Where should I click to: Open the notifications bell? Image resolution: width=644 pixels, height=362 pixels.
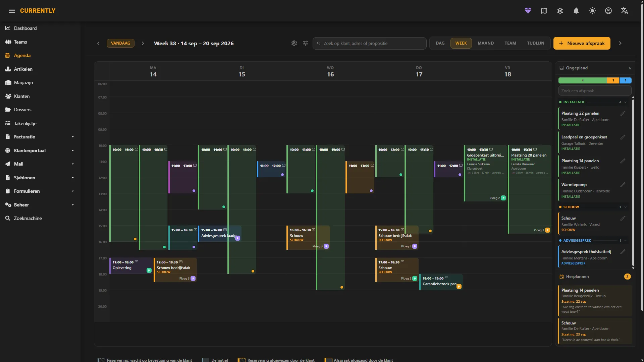tap(576, 11)
